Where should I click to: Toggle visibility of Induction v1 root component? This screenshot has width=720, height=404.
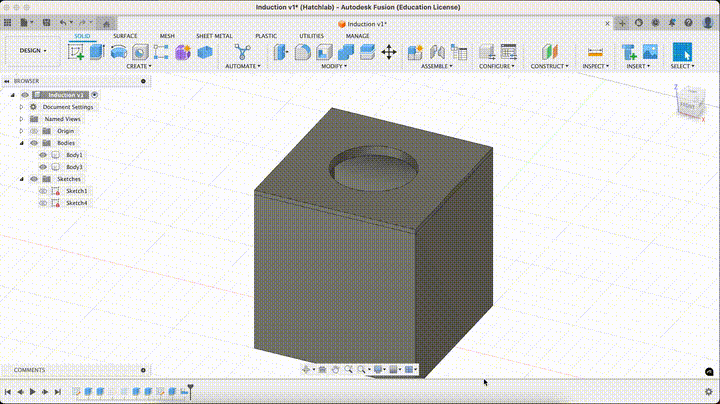pos(25,95)
